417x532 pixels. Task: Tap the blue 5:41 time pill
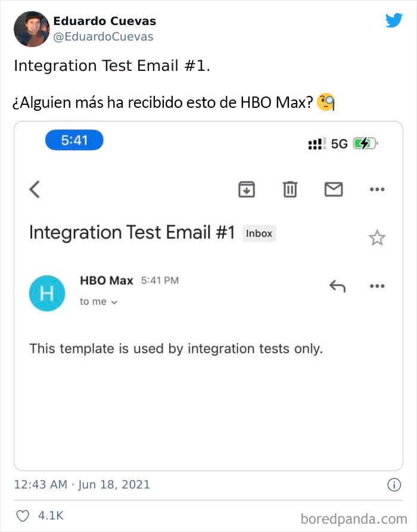coord(74,140)
